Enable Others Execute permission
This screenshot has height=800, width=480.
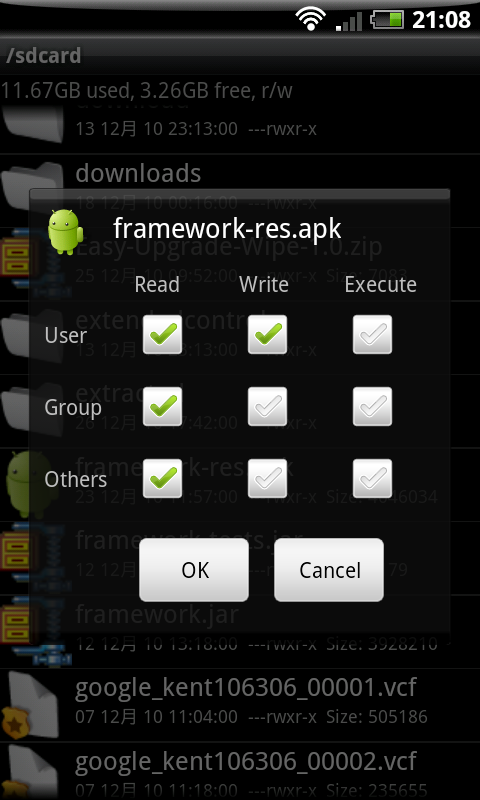372,479
